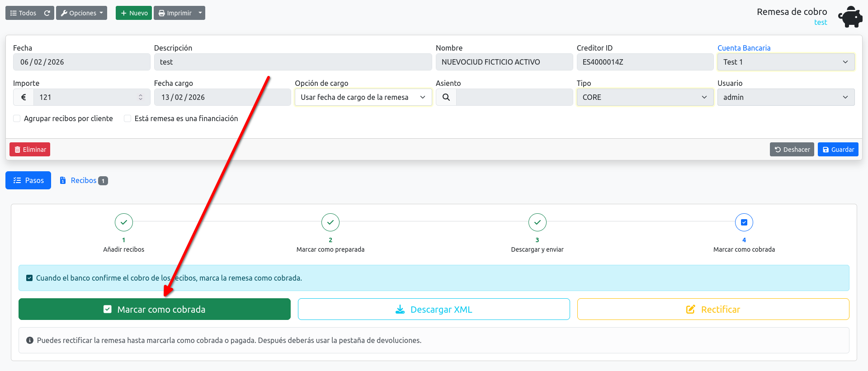Select the Pasos tab
Screen dimensions: 868x371
coord(28,180)
